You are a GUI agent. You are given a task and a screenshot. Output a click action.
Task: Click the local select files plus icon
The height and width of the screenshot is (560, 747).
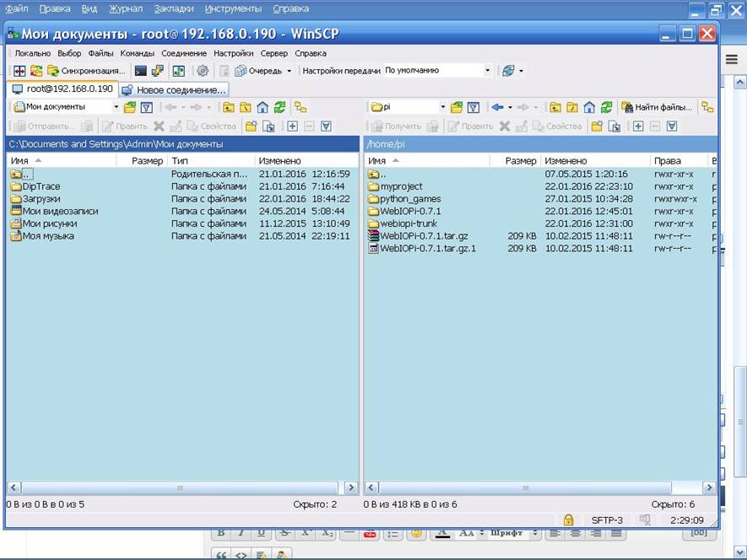(x=293, y=127)
